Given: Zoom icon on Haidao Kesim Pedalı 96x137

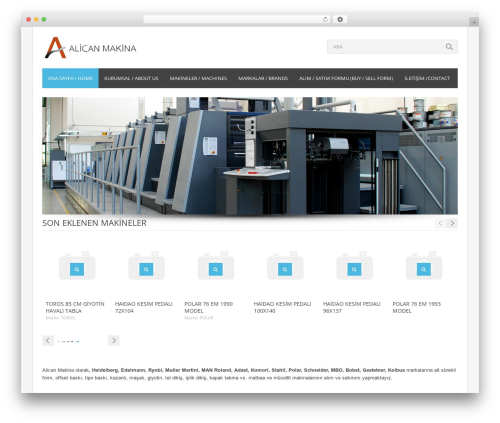Looking at the screenshot, I should click(x=354, y=269).
